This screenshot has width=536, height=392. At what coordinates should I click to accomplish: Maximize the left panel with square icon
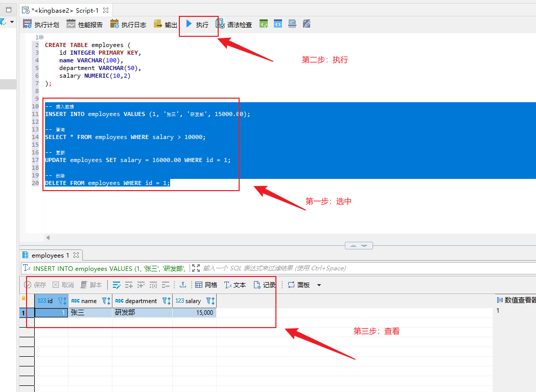9,10
